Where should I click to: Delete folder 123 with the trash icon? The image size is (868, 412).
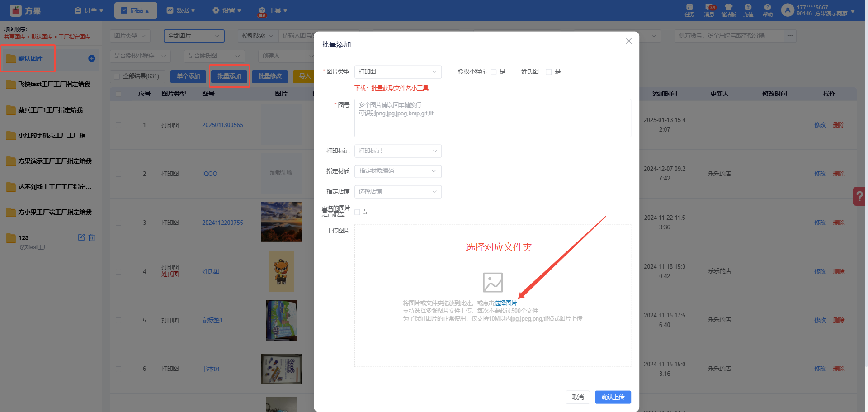click(92, 237)
